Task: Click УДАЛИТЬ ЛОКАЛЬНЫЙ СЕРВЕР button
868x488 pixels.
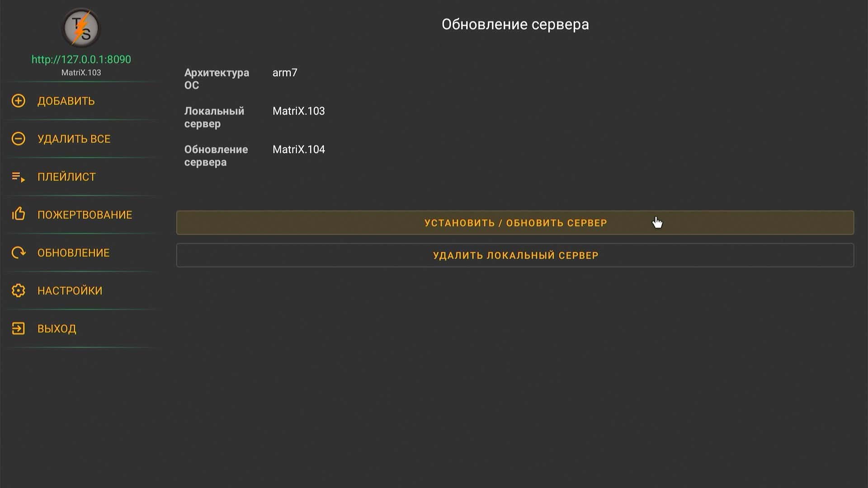Action: tap(515, 255)
